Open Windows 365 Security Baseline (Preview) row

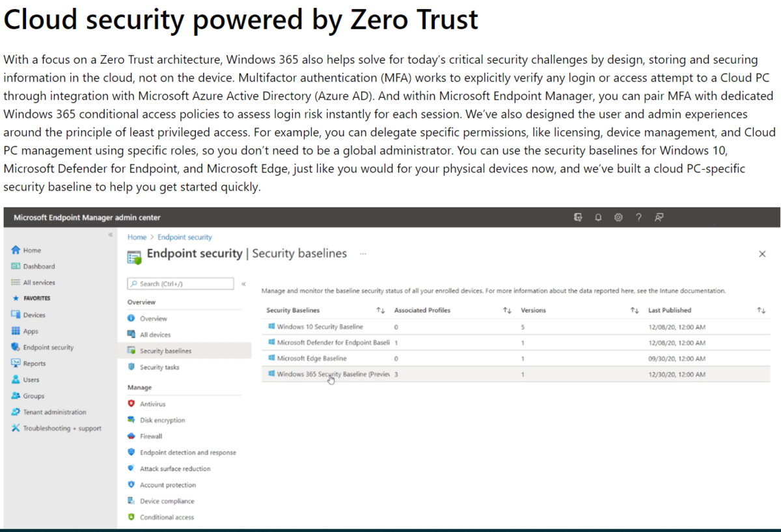point(514,375)
